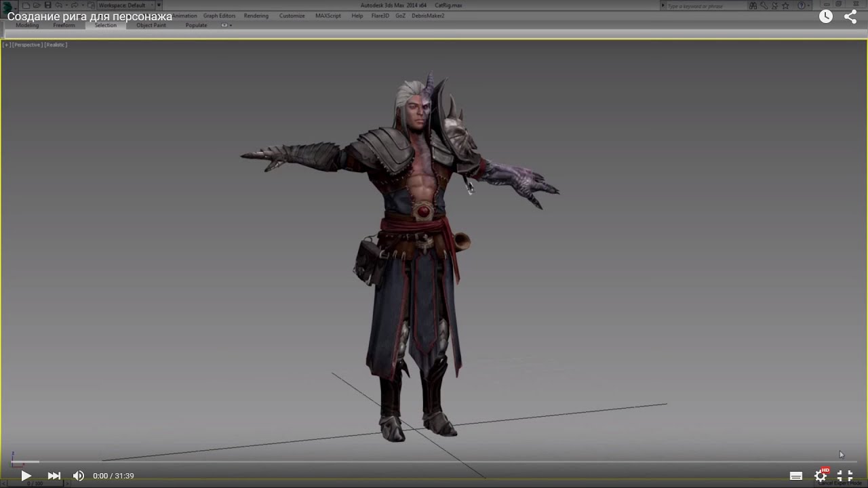868x488 pixels.
Task: Open the Help question mark icon
Action: coord(802,5)
